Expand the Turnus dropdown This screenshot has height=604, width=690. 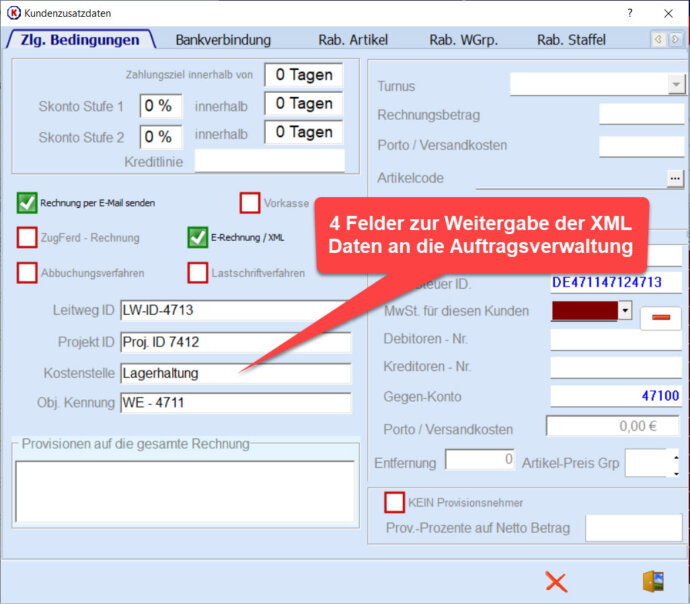click(676, 86)
